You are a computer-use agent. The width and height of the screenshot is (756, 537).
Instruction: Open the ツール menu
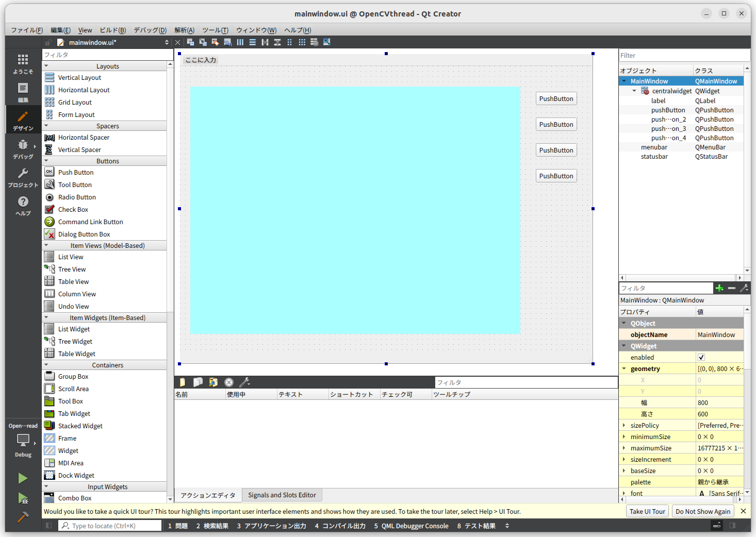pos(215,30)
